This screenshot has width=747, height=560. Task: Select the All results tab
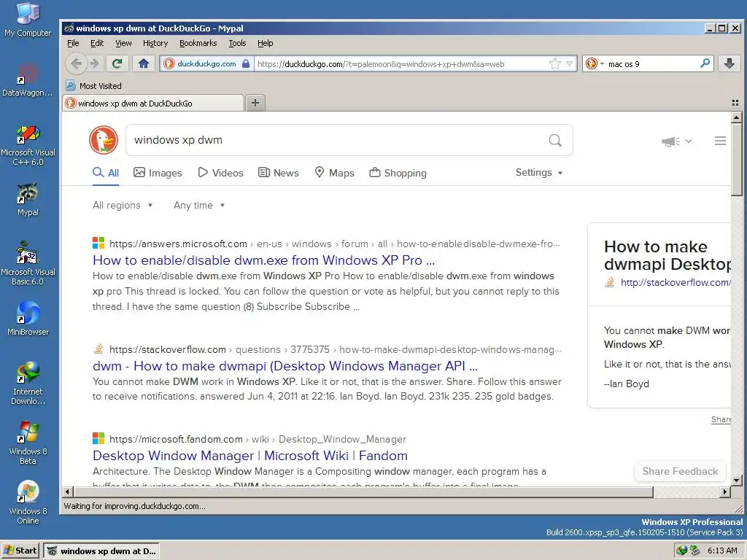pyautogui.click(x=106, y=173)
